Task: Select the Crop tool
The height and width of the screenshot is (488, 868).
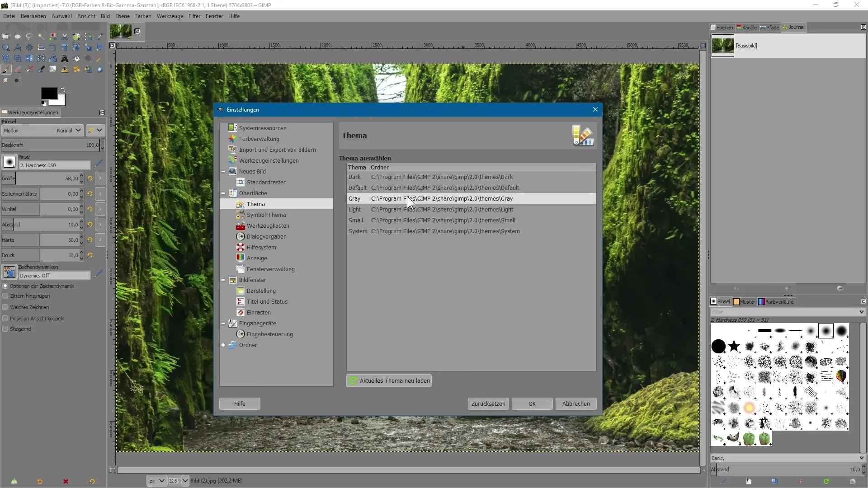Action: (53, 47)
